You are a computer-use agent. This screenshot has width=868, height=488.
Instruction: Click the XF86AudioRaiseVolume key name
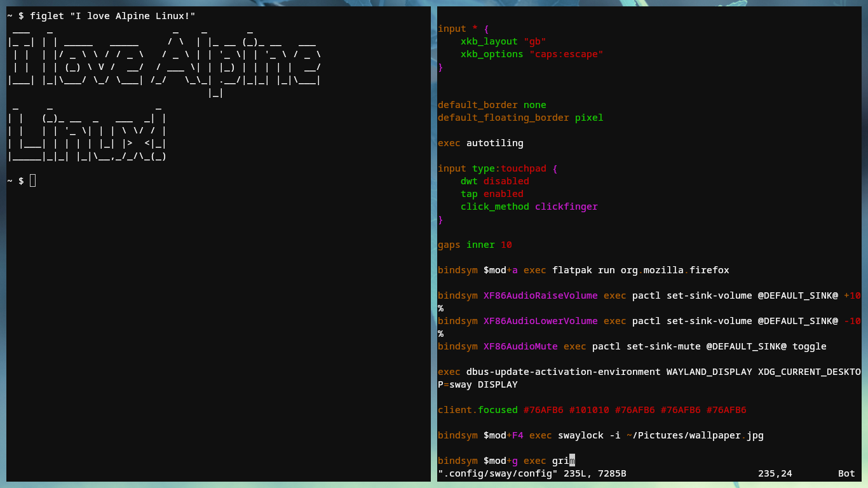click(540, 295)
